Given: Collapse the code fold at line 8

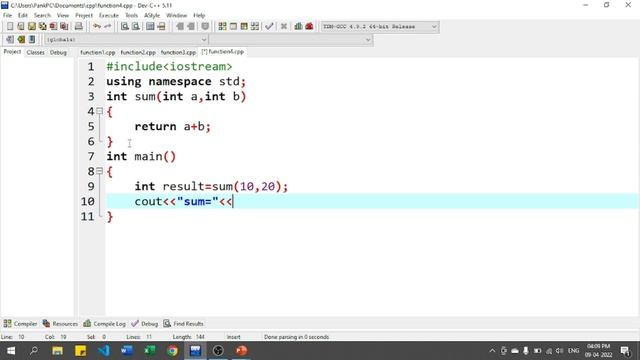Looking at the screenshot, I should pyautogui.click(x=100, y=171).
